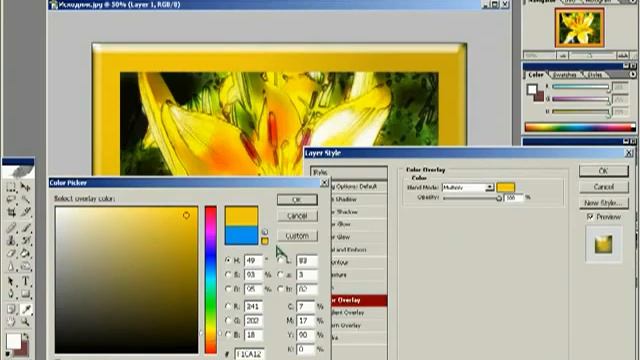Viewport: 640px width, 360px height.
Task: Click the color ramp in Color panel
Action: click(x=580, y=127)
